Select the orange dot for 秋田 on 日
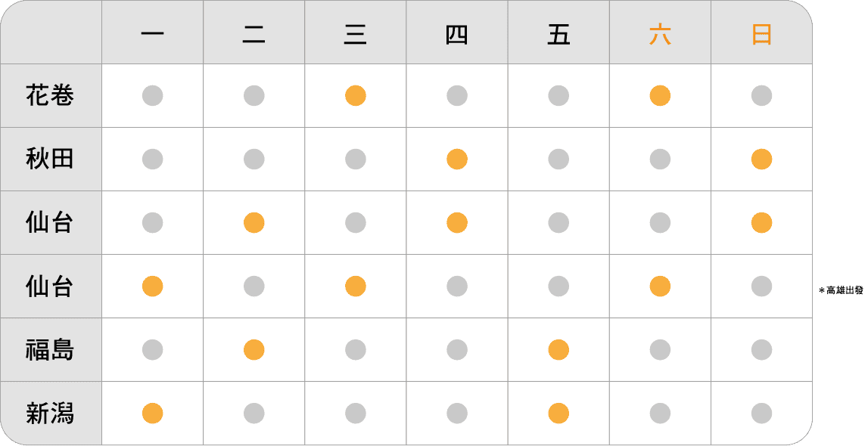The height and width of the screenshot is (446, 868). [x=762, y=160]
